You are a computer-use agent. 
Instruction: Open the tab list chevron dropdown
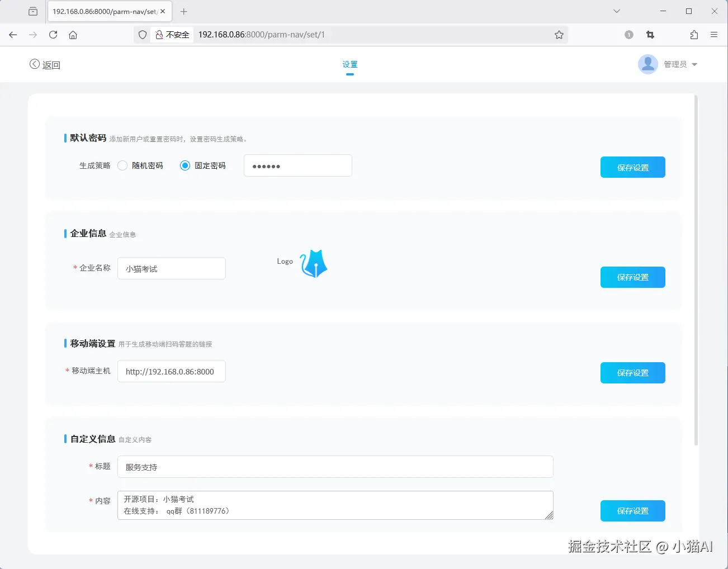[616, 11]
